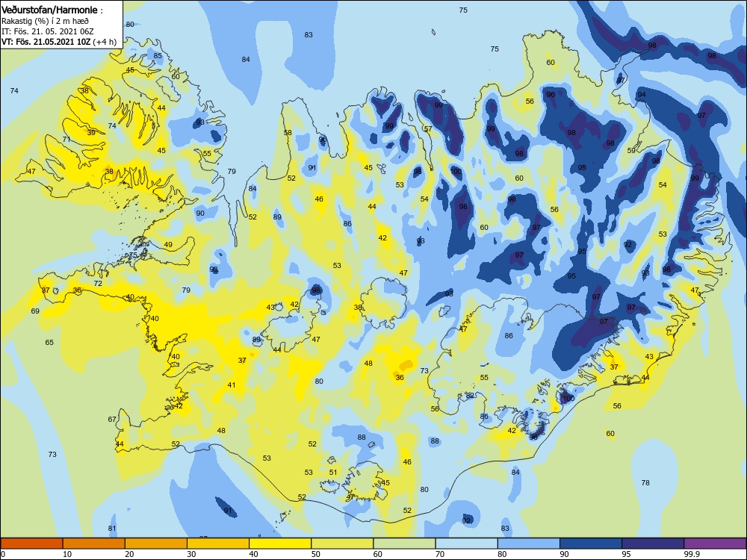Click the humidity value '82' on the map
The width and height of the screenshot is (747, 560).
[470, 396]
